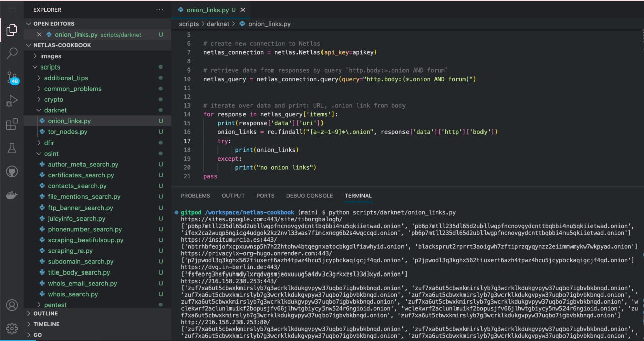Screen dimensions: 644x341
Task: Open the Explorer view in activity bar
Action: click(x=12, y=31)
